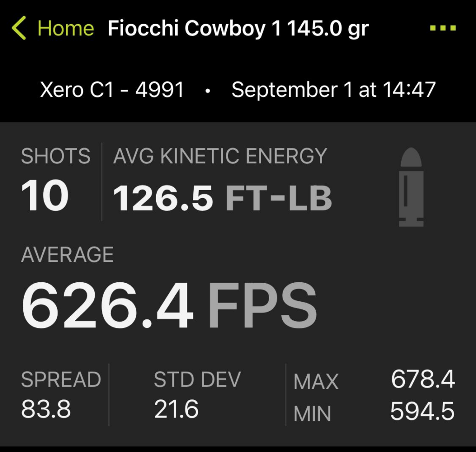The height and width of the screenshot is (452, 476).
Task: Tap the STD DEV value 21.6
Action: (176, 410)
